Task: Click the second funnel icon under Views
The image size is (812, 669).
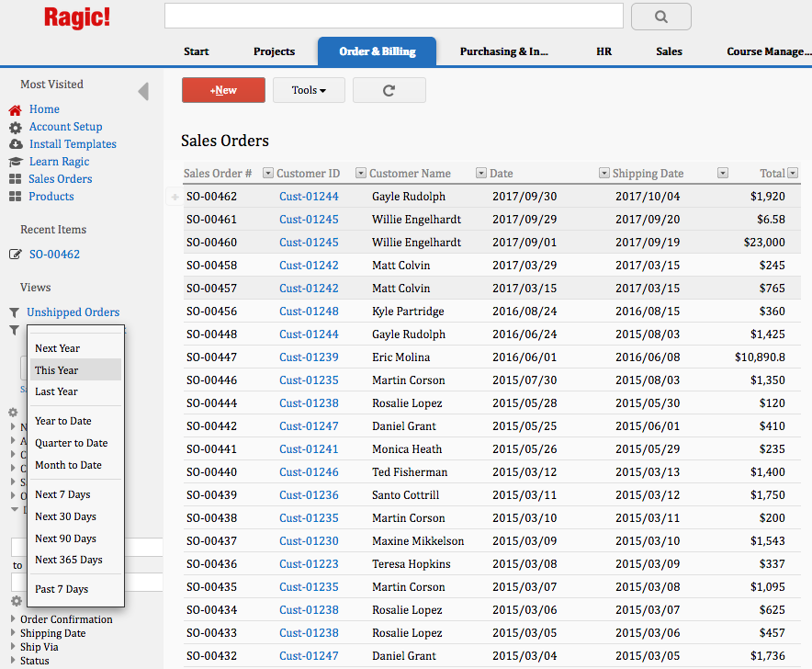Action: (15, 330)
